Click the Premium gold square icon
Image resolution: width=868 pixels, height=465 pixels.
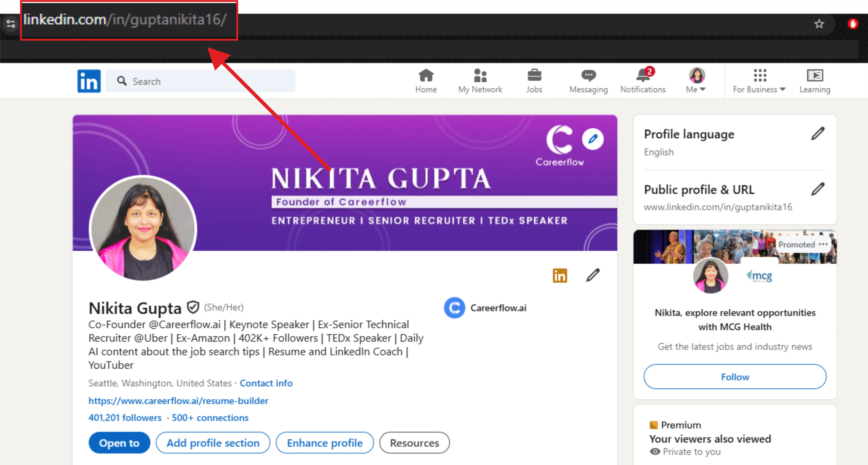654,425
